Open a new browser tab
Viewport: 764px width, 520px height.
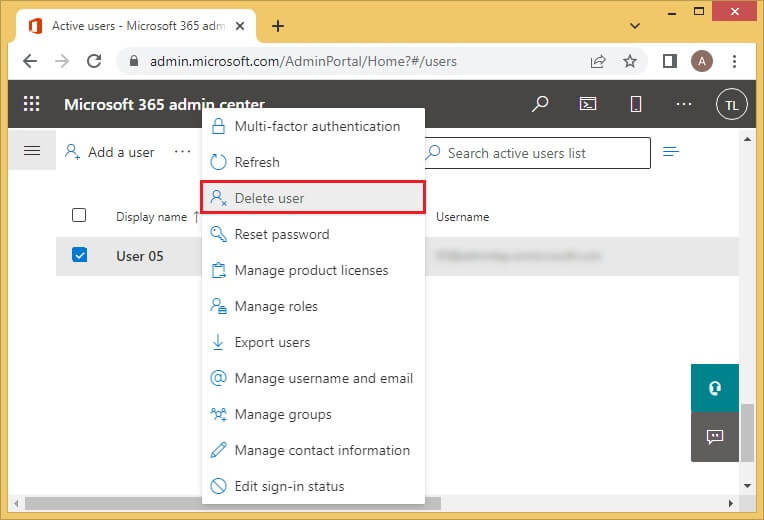coord(278,26)
